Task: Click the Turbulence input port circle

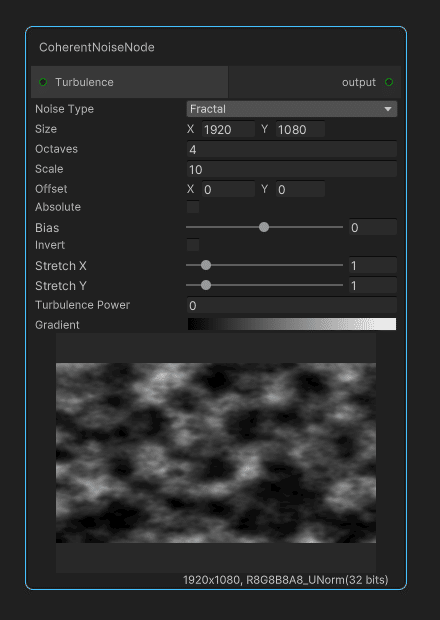Action: coord(43,82)
